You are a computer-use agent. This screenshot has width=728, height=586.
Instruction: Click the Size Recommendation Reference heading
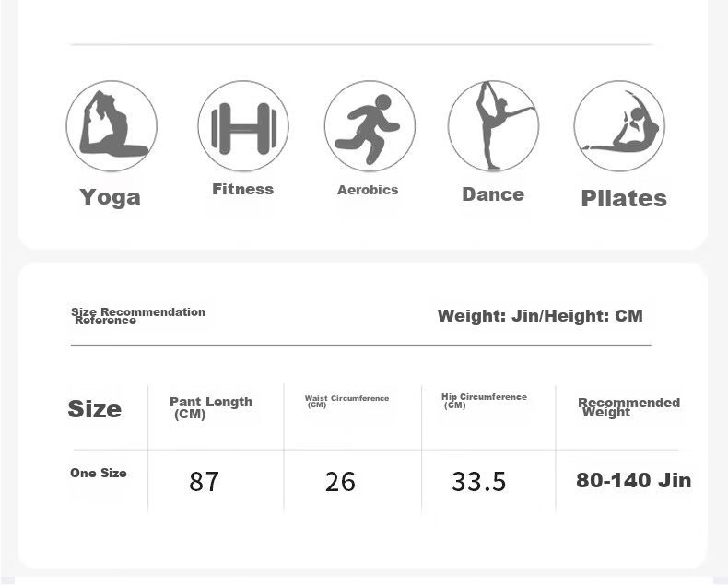137,316
